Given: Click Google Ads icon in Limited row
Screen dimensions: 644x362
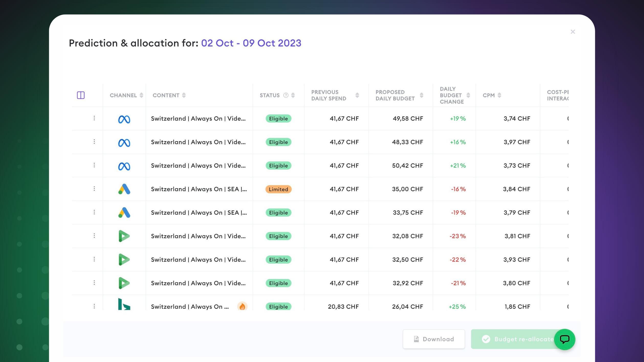Looking at the screenshot, I should [124, 189].
